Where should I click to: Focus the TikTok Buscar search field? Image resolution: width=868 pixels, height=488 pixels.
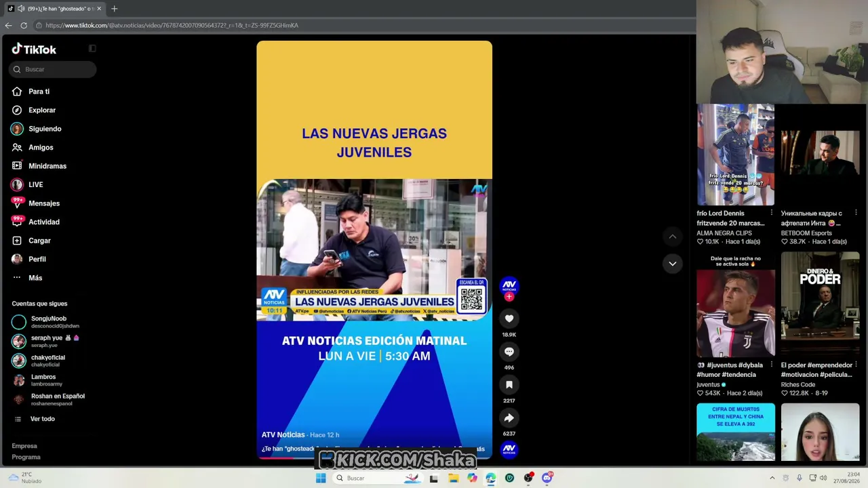[53, 69]
